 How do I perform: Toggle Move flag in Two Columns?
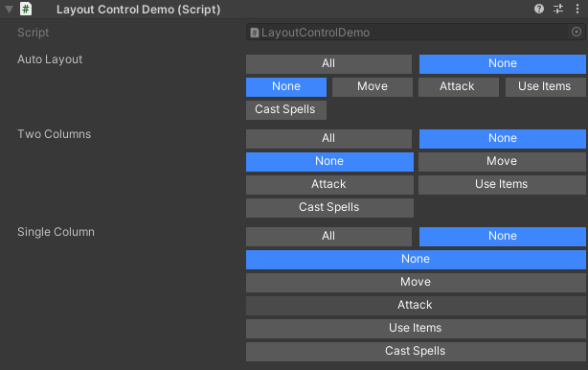coord(502,162)
